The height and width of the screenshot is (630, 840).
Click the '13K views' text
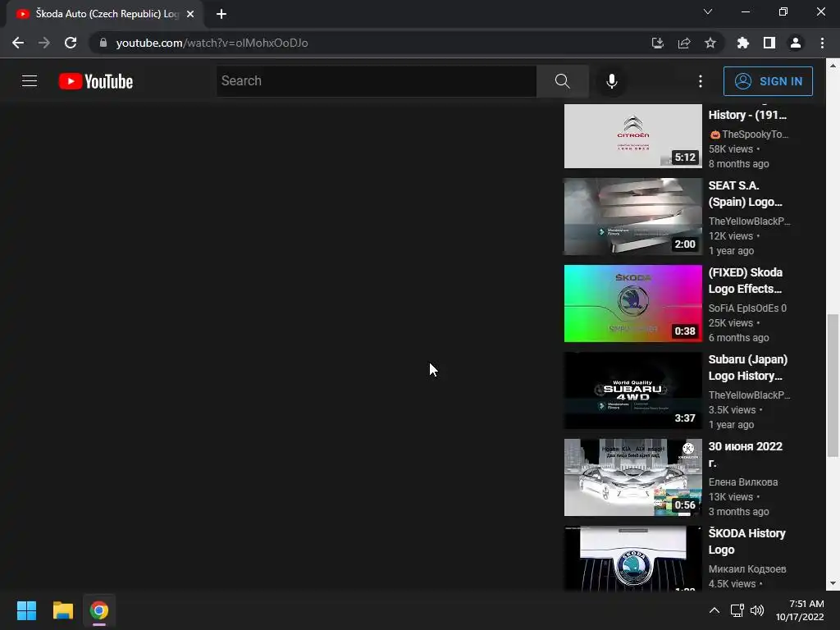click(731, 496)
